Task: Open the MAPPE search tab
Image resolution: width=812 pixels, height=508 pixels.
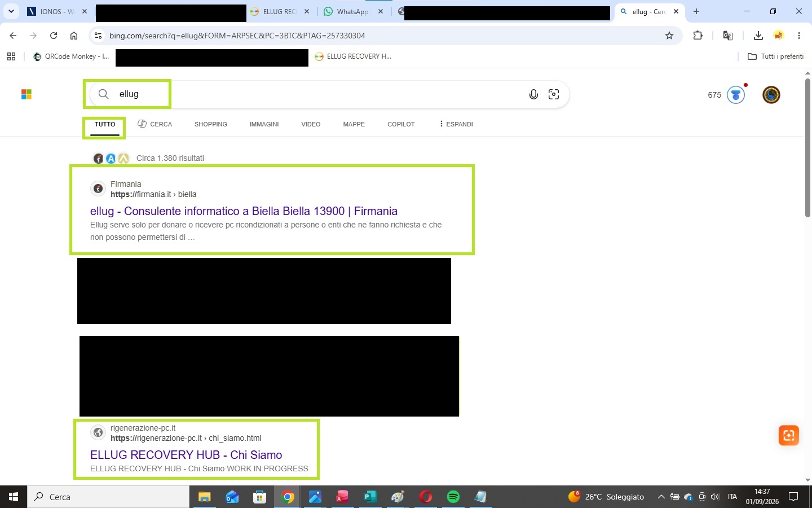Action: [354, 124]
